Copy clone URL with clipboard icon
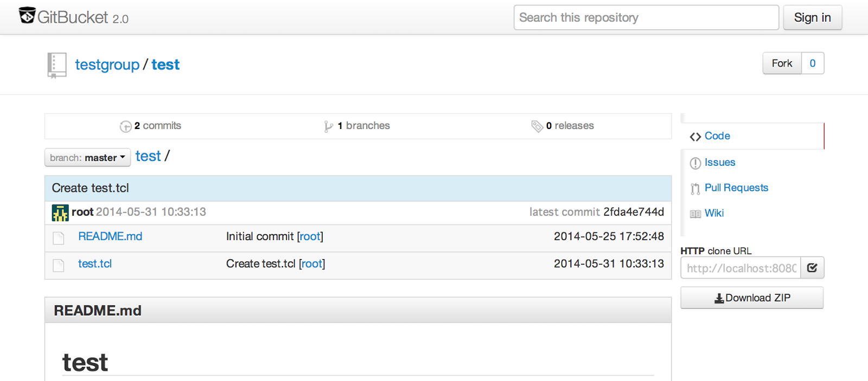The image size is (868, 381). coord(812,268)
